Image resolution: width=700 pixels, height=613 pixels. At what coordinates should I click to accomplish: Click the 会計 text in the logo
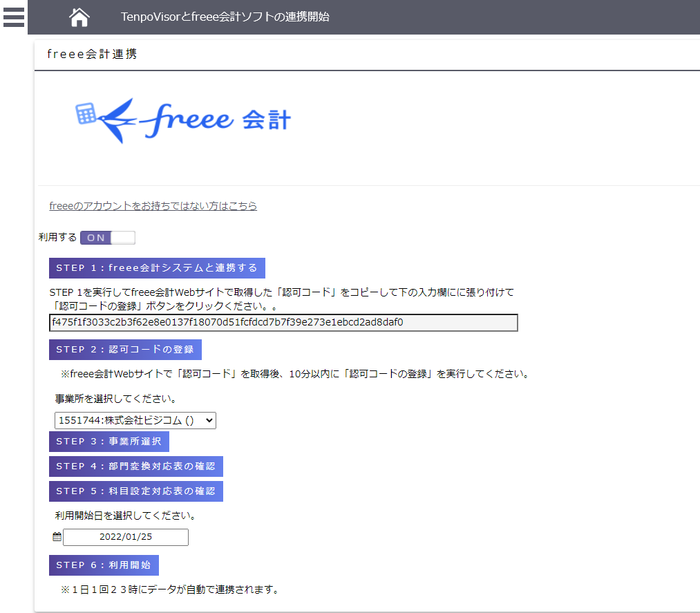267,120
